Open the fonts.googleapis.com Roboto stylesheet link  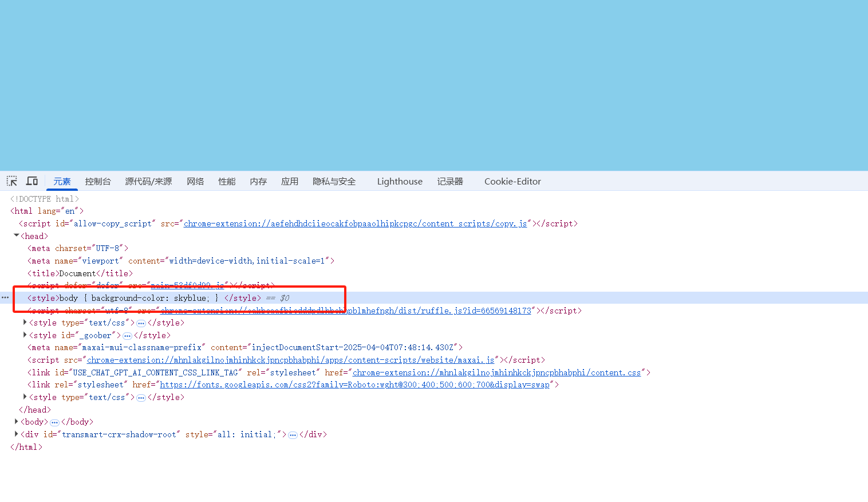click(x=354, y=385)
